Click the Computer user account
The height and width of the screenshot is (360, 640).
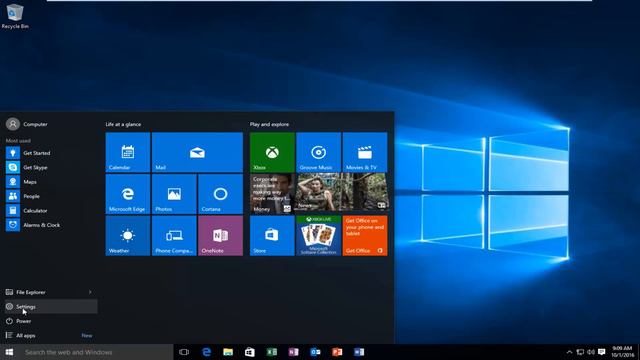[27, 124]
